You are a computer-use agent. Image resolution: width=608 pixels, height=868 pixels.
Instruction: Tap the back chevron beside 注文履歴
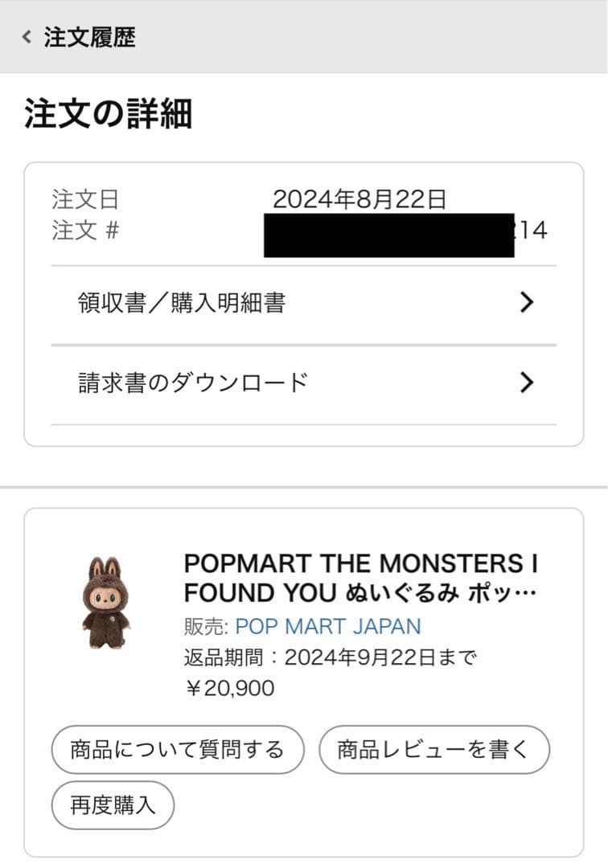(27, 37)
